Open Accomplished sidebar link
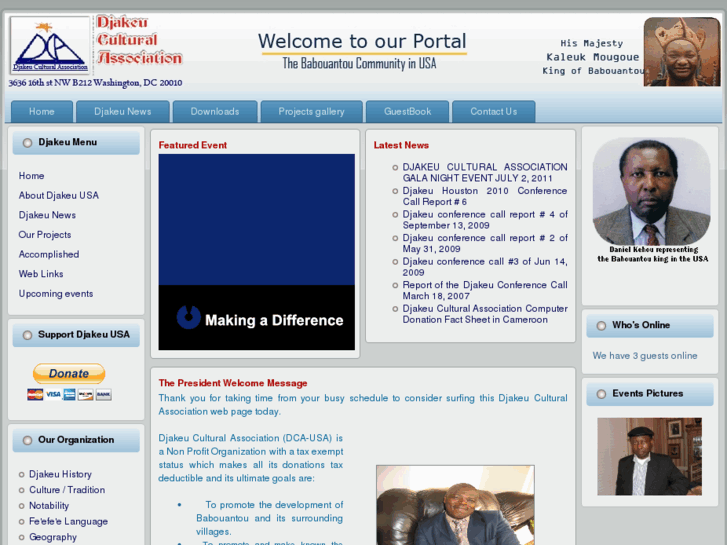 click(49, 254)
